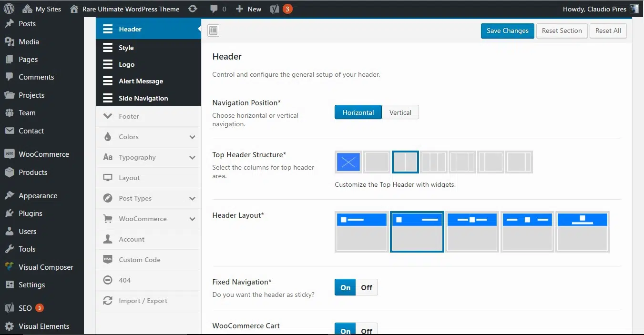Select the last Header Layout with centered logo
This screenshot has height=335, width=644.
click(583, 232)
